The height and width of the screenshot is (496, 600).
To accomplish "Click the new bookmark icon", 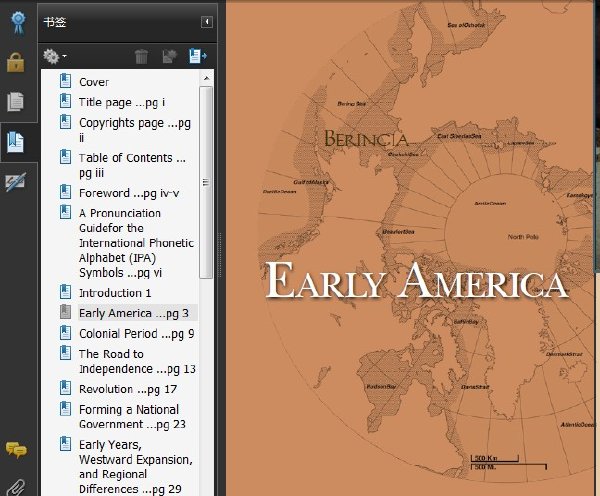I will click(170, 56).
